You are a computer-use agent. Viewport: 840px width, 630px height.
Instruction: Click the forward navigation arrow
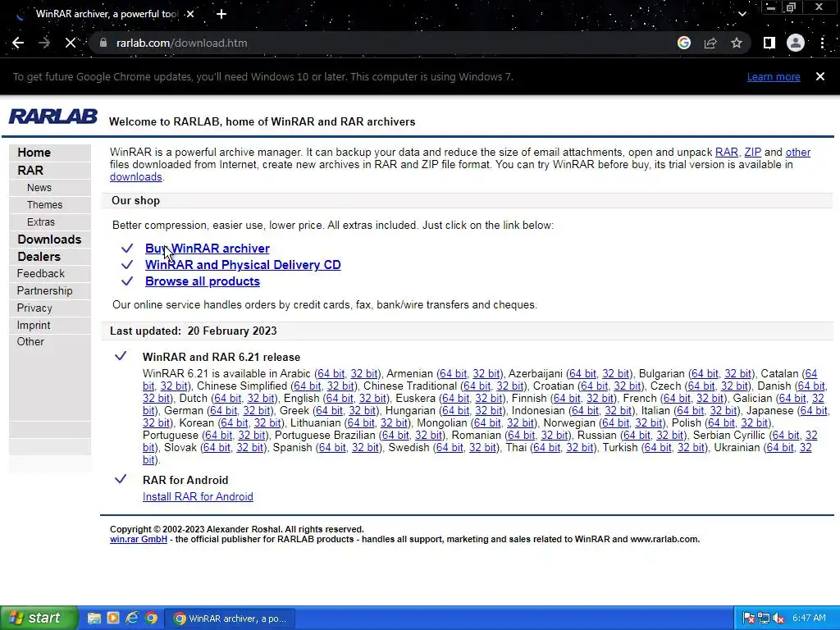coord(44,43)
